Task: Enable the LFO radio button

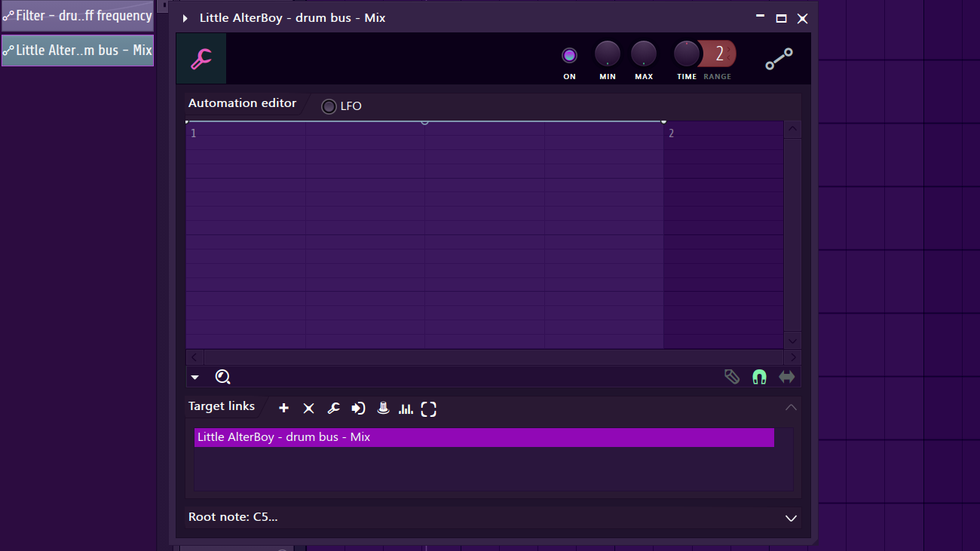Action: point(329,106)
